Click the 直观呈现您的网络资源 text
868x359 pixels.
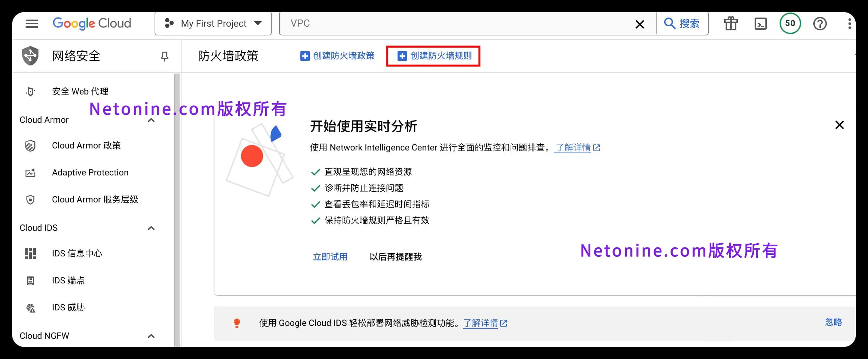368,172
